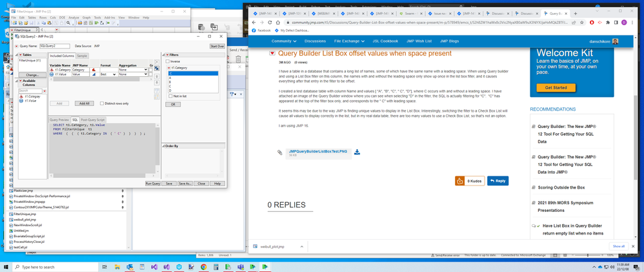Move selected column down in Query Builder
644x272 pixels.
click(156, 83)
